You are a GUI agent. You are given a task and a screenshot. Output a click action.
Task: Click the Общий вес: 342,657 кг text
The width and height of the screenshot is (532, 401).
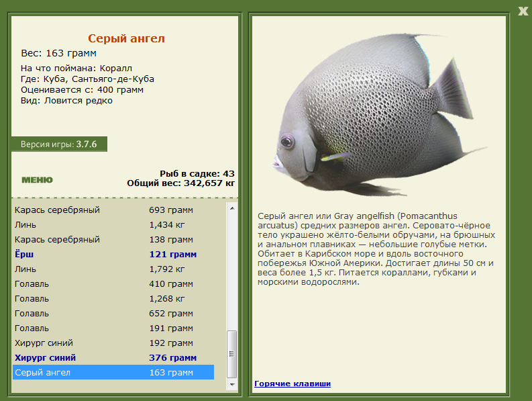[181, 183]
